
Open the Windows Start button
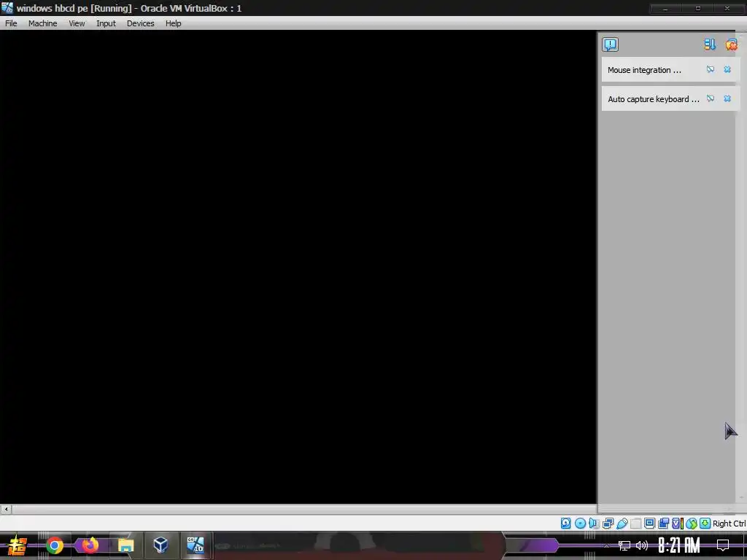coord(18,545)
